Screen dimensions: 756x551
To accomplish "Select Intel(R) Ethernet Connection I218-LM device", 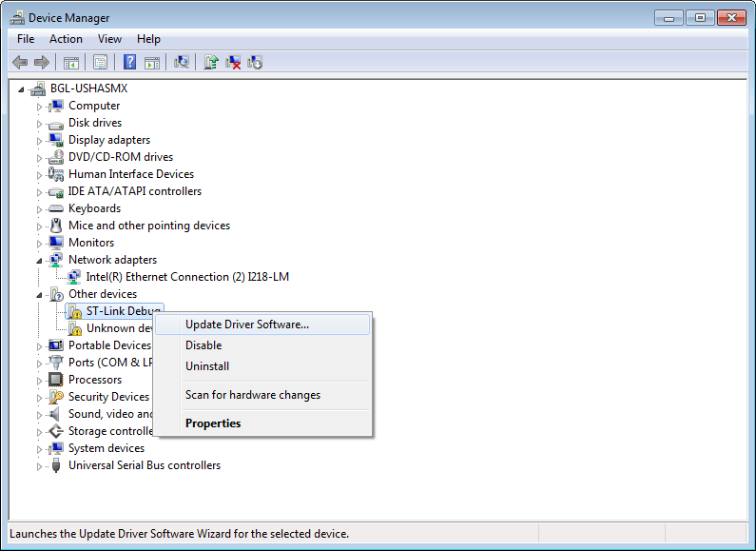I will (x=187, y=277).
